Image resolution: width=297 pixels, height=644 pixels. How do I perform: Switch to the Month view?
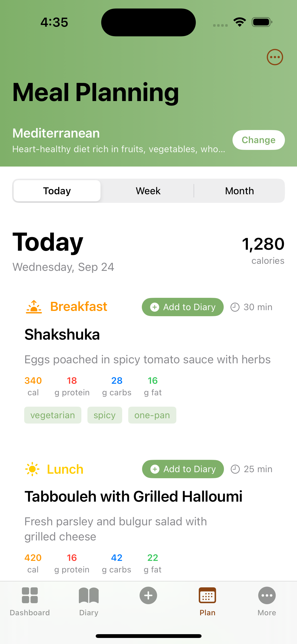pyautogui.click(x=239, y=191)
